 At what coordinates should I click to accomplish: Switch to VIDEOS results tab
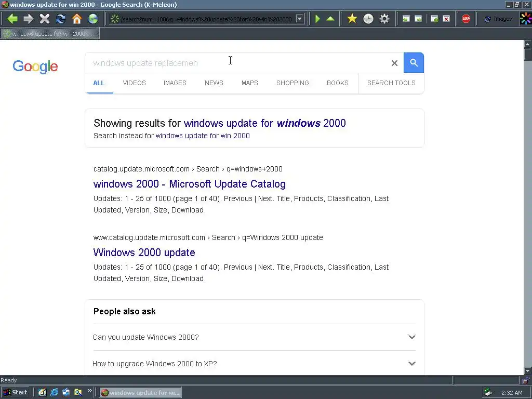pyautogui.click(x=135, y=83)
